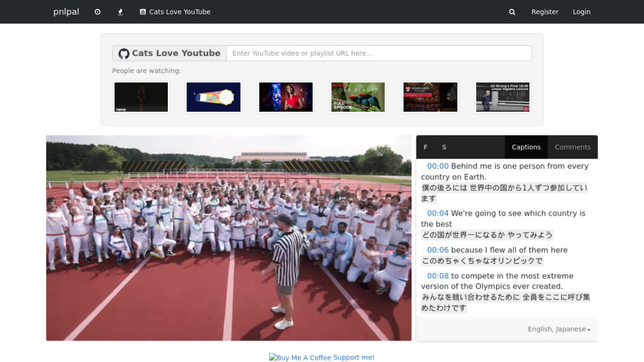This screenshot has height=362, width=644.
Task: Jump to caption timestamp 00:08
Action: pos(438,276)
